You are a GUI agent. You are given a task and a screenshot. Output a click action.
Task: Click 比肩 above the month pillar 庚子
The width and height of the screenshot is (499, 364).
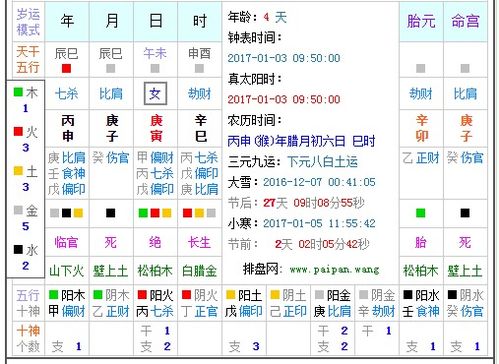[x=111, y=94]
